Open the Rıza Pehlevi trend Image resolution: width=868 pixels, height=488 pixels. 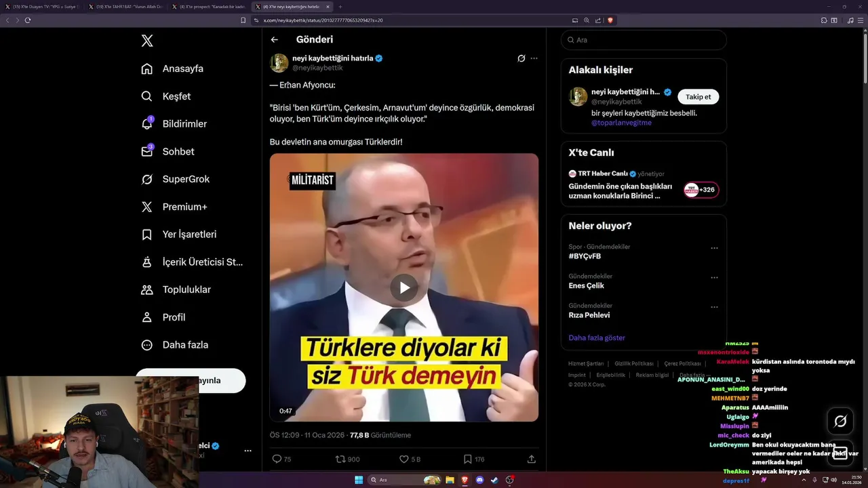point(589,315)
